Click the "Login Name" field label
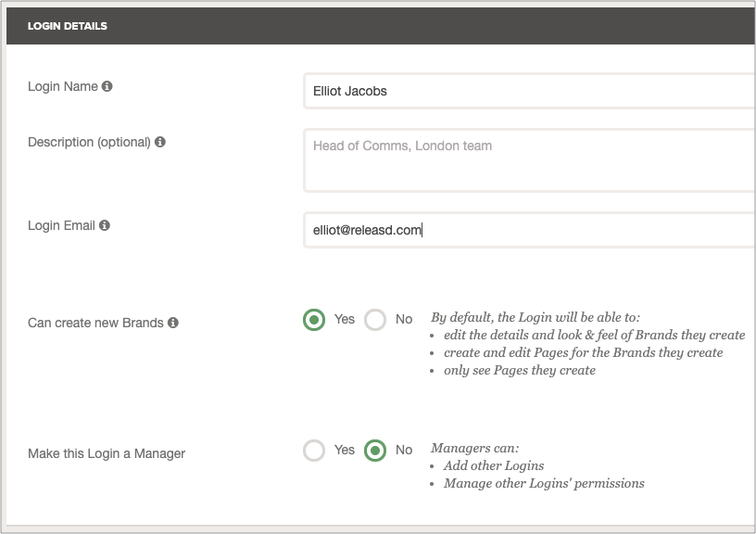The image size is (756, 534). point(63,87)
